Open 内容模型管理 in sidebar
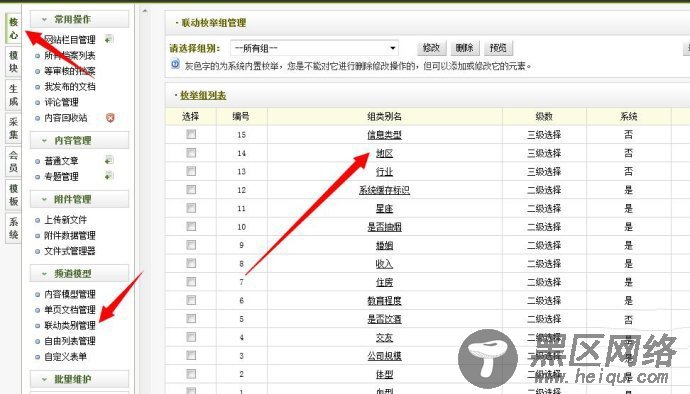The height and width of the screenshot is (394, 690). 70,294
